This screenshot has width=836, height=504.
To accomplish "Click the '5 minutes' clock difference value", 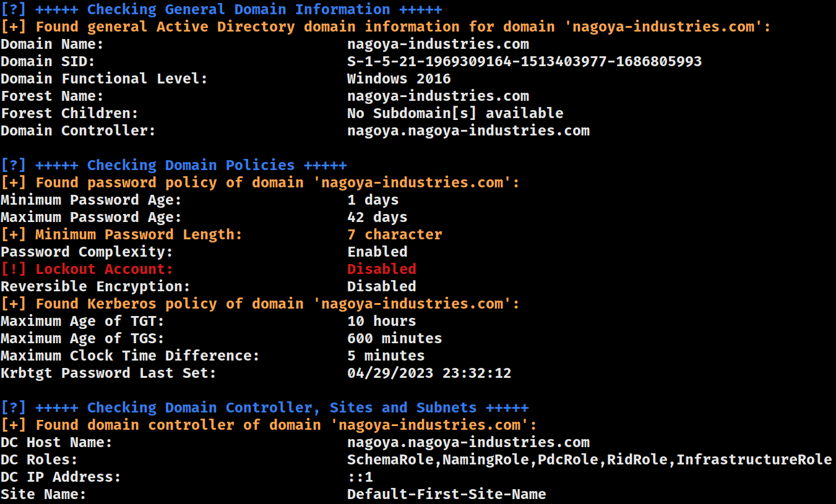I will (x=386, y=356).
